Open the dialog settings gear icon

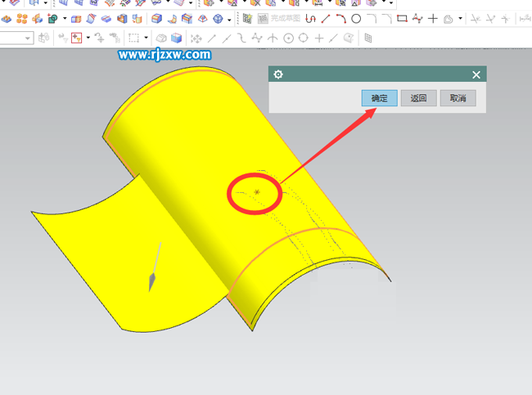click(x=278, y=74)
